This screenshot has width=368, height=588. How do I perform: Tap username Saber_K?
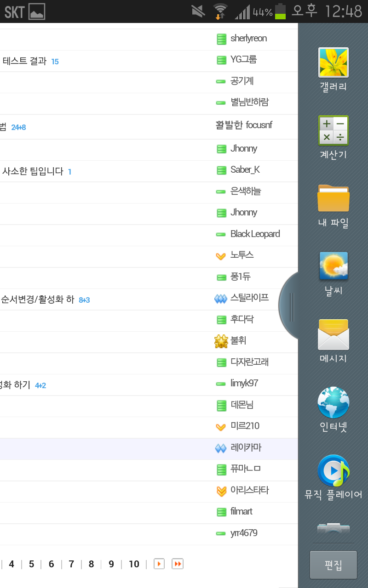pyautogui.click(x=245, y=170)
